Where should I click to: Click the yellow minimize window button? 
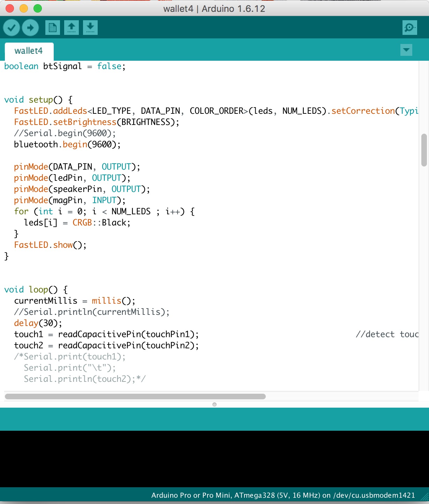(x=24, y=8)
